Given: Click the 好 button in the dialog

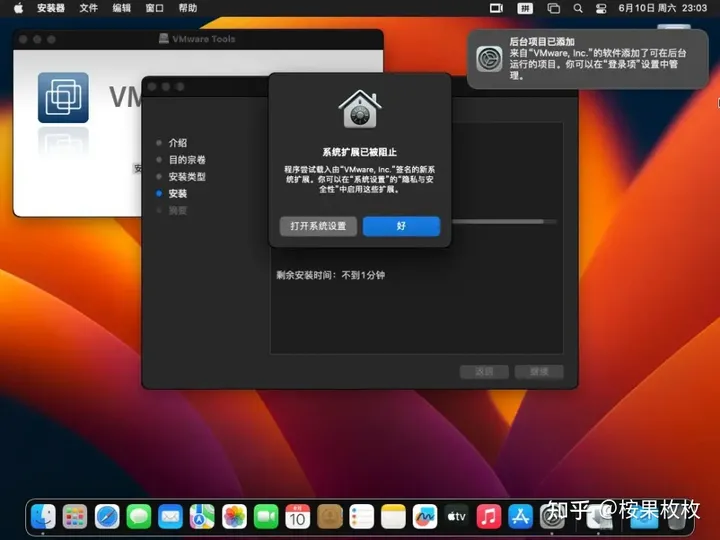Looking at the screenshot, I should click(x=401, y=226).
